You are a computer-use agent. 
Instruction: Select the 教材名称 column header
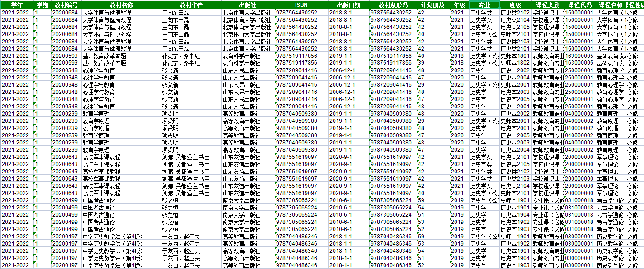(121, 5)
